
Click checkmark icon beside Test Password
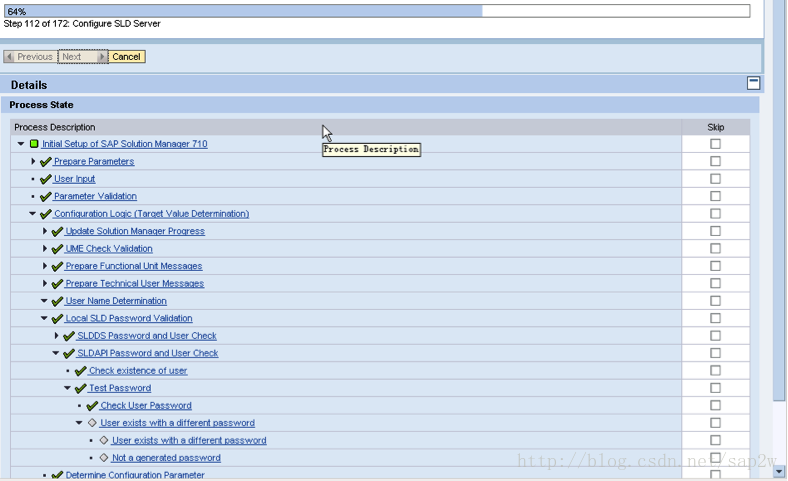(x=80, y=389)
